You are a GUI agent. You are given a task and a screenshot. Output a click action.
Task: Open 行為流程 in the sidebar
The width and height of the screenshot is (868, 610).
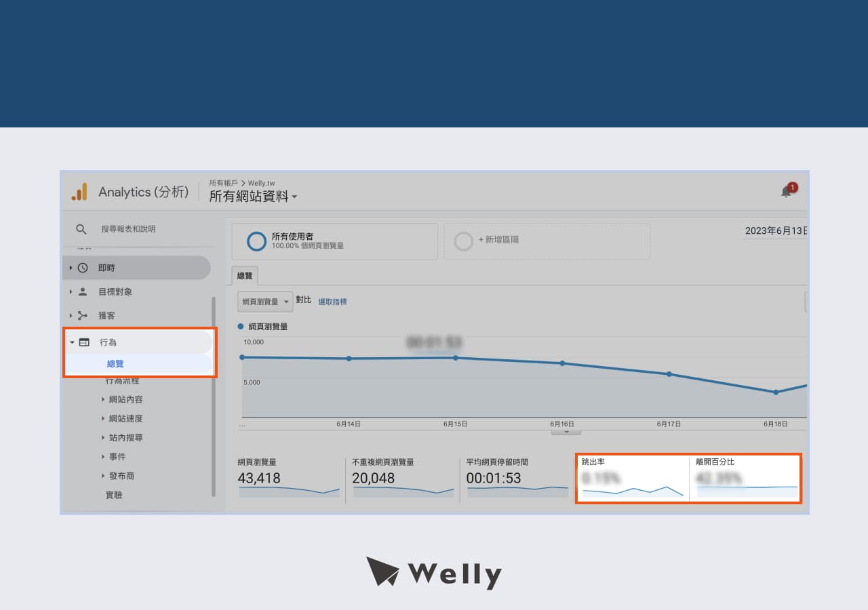(122, 381)
